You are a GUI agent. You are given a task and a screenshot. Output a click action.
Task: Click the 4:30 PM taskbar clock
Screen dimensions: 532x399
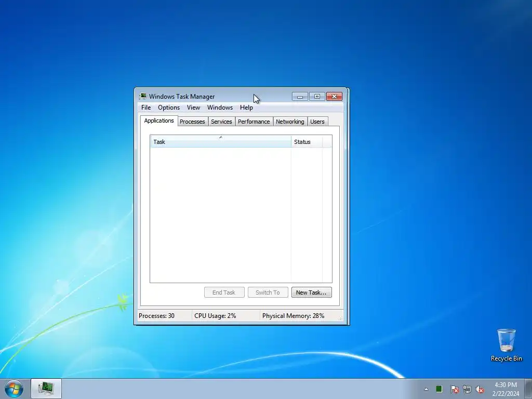506,389
